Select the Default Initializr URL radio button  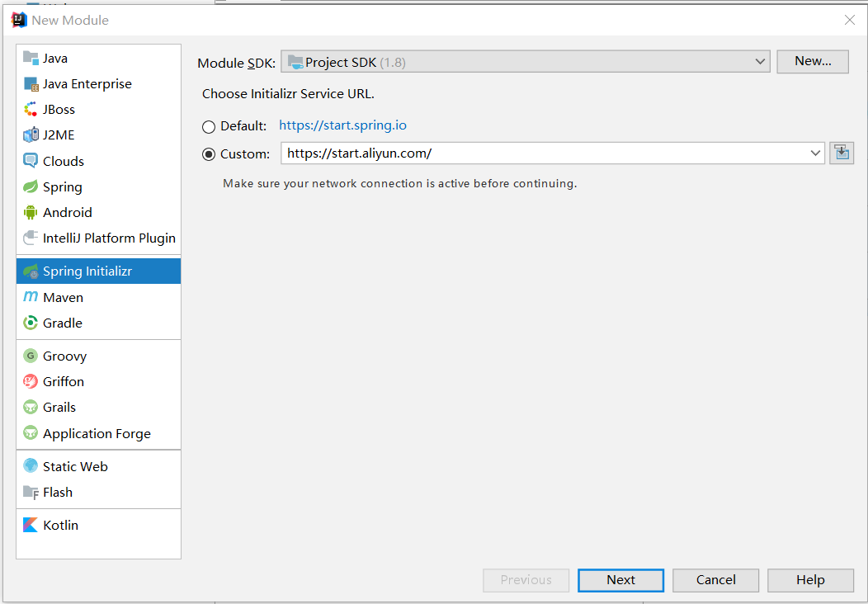coord(209,127)
